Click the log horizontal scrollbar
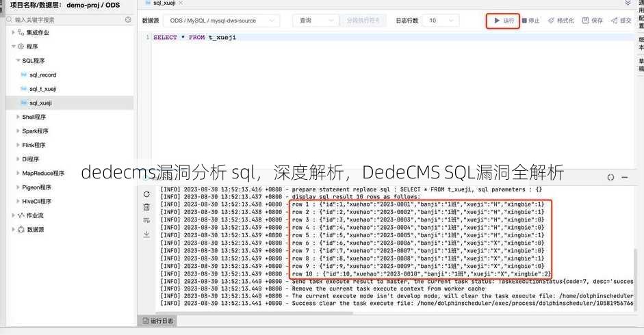The width and height of the screenshot is (644, 335). coord(254,313)
